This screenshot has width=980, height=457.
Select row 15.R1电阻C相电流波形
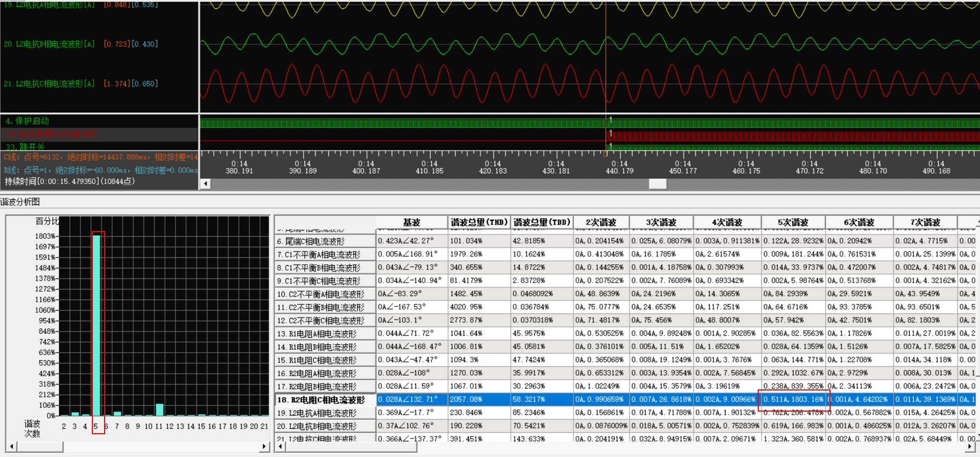click(325, 360)
